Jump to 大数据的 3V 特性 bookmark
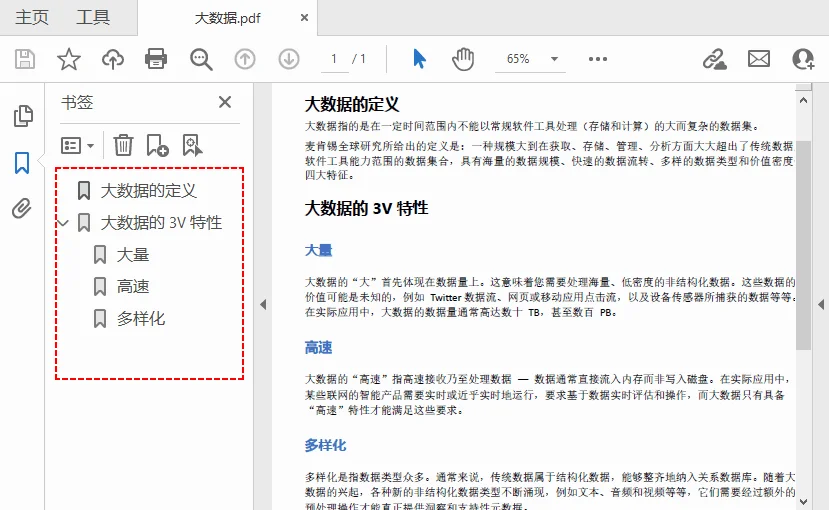 (161, 222)
